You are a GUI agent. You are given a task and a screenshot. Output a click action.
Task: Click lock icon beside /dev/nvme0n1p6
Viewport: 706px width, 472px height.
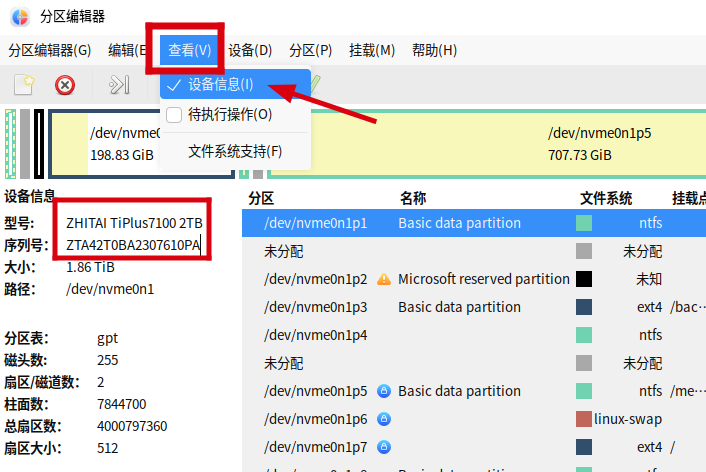tap(384, 419)
